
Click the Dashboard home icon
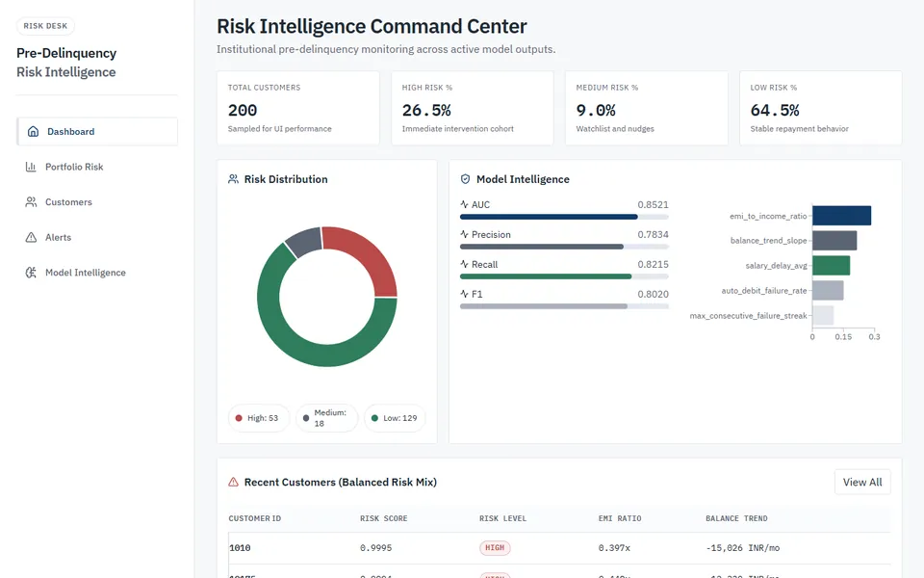tap(33, 132)
